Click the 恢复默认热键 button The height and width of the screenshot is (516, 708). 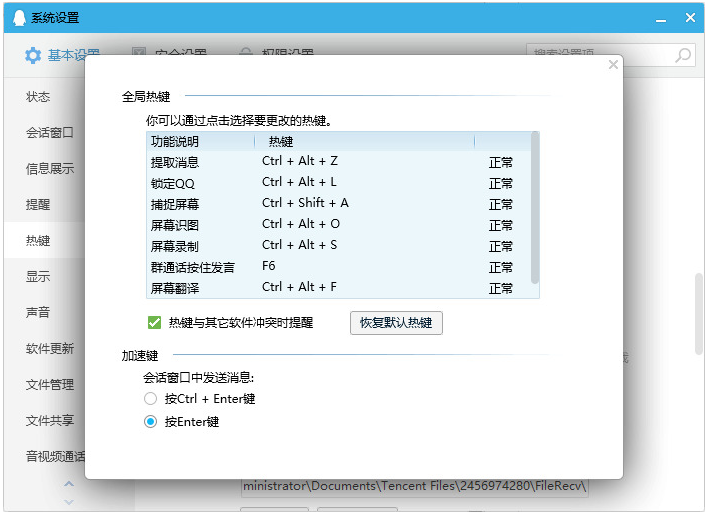point(396,323)
